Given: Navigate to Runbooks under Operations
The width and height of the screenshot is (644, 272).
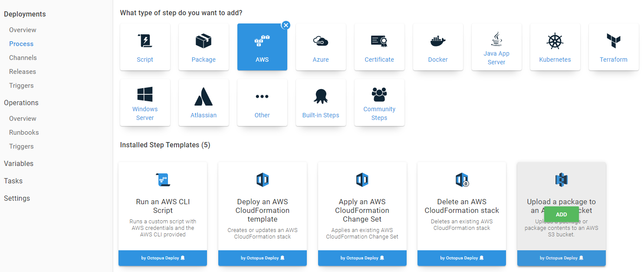Looking at the screenshot, I should point(24,132).
